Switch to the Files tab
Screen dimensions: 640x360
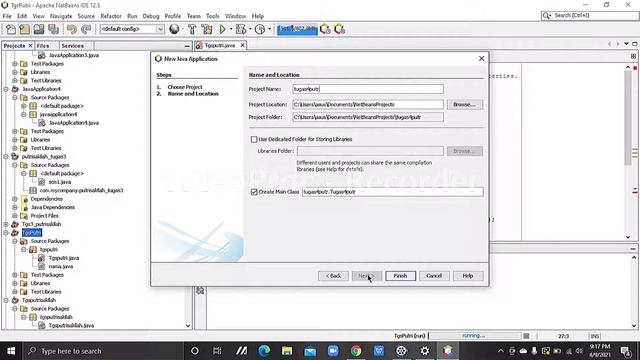pyautogui.click(x=43, y=46)
